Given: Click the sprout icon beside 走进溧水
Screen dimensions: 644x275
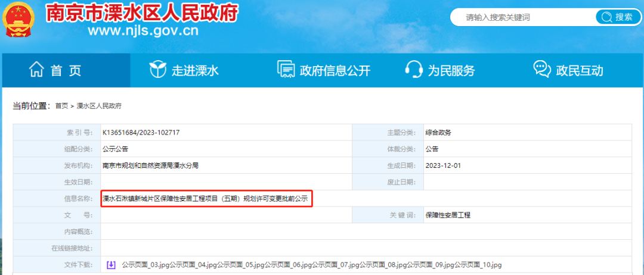Looking at the screenshot, I should tap(157, 70).
